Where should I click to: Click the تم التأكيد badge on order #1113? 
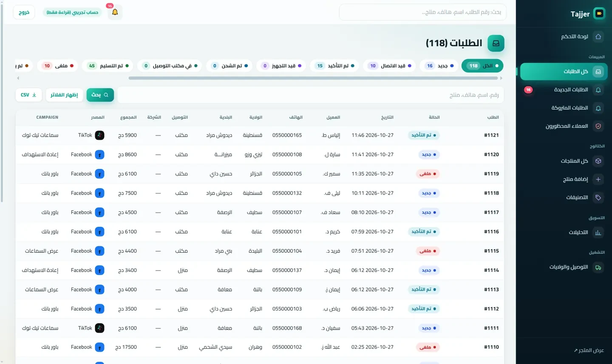(424, 290)
